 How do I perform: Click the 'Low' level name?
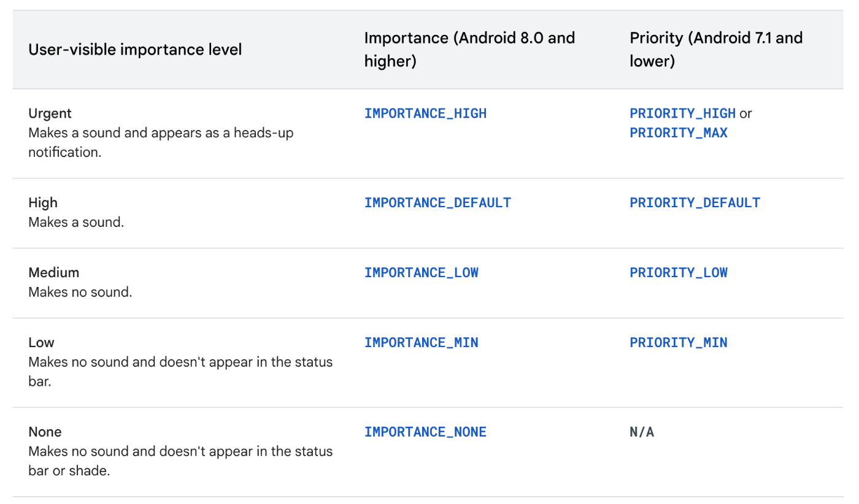[x=41, y=343]
